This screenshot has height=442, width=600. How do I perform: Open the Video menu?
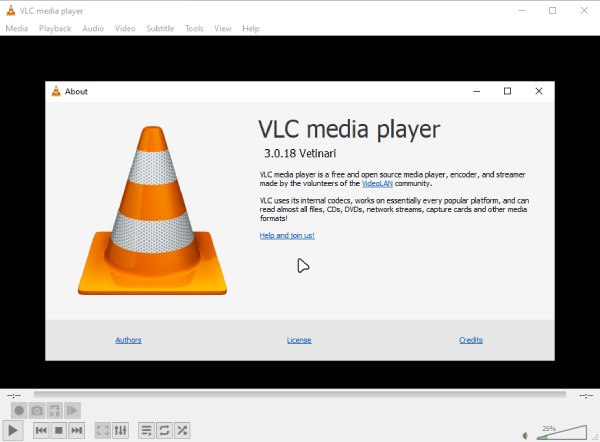click(x=125, y=28)
